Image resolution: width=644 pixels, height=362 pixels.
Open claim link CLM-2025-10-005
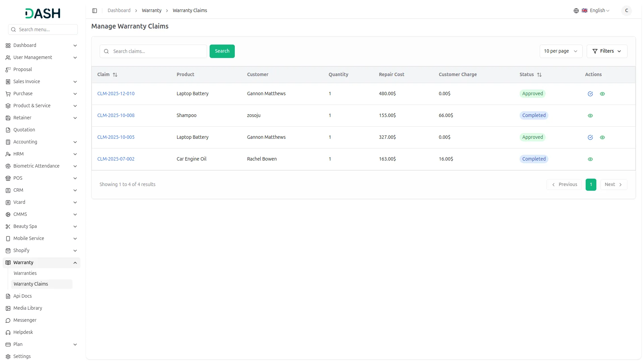(x=116, y=137)
